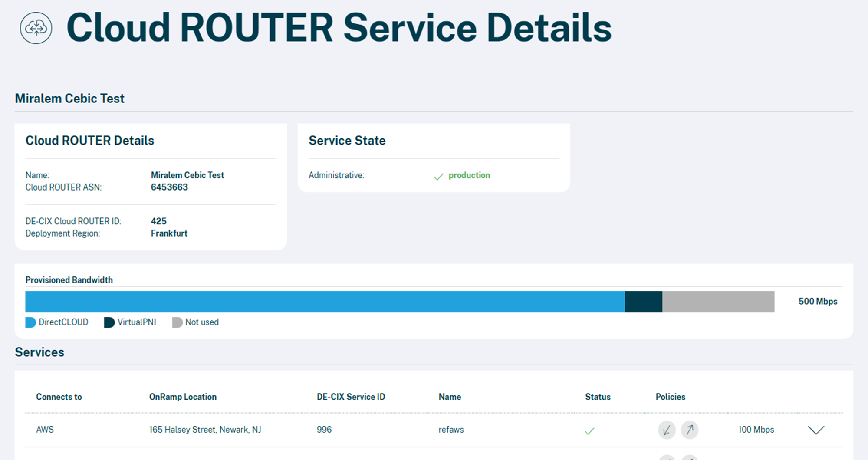Select the AWS cell in Services table
Viewport: 868px width, 460px height.
[45, 430]
